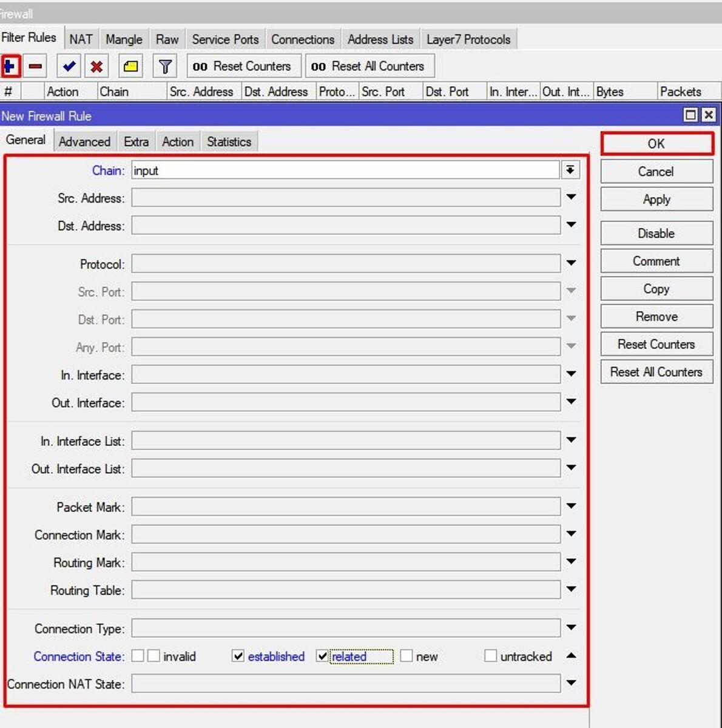Open the Chain dropdown list
Screen dimensions: 722x728
click(x=570, y=170)
